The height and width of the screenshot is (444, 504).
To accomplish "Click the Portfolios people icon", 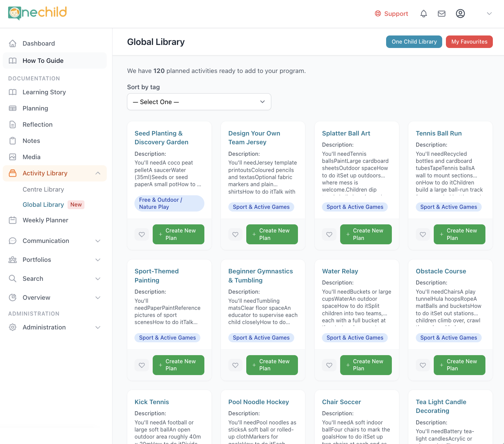I will coord(12,260).
